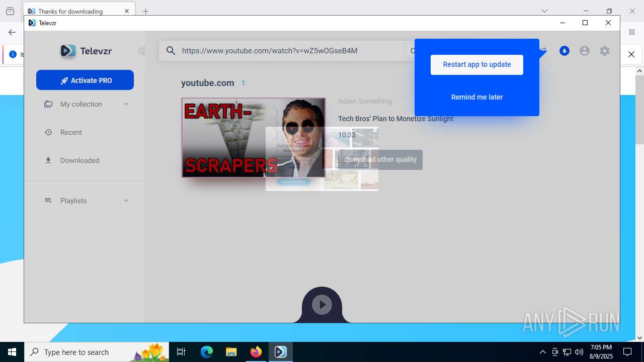Open the downloads queue blue arrow icon
Image resolution: width=644 pixels, height=362 pixels.
(565, 51)
